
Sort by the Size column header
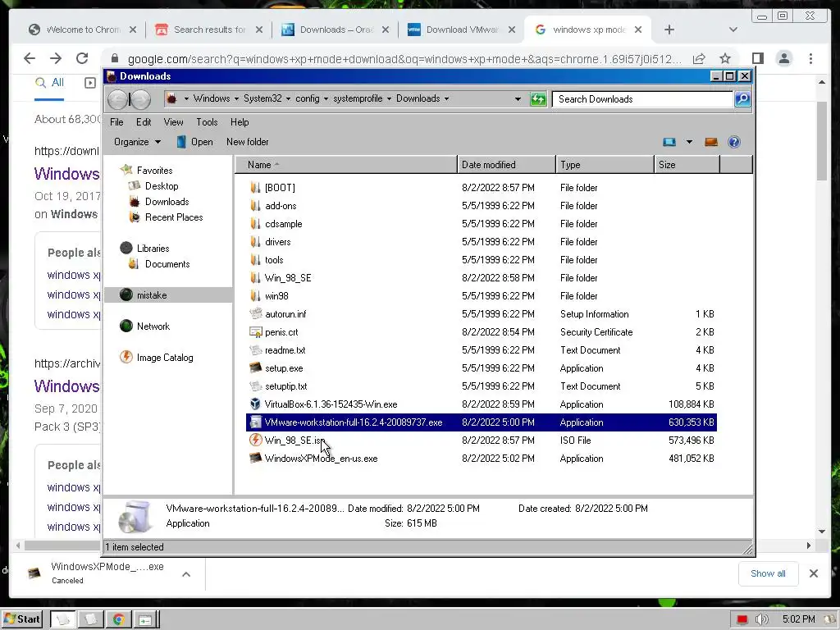(x=687, y=165)
